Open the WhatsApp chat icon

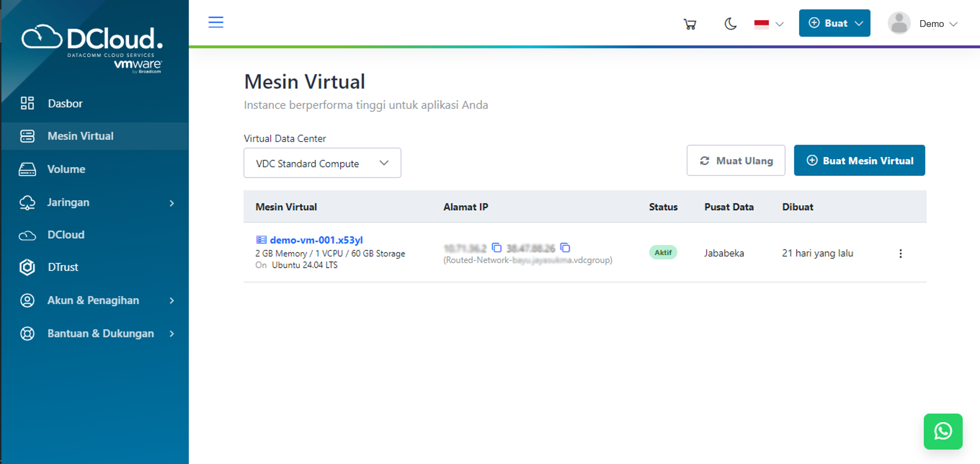click(x=943, y=432)
